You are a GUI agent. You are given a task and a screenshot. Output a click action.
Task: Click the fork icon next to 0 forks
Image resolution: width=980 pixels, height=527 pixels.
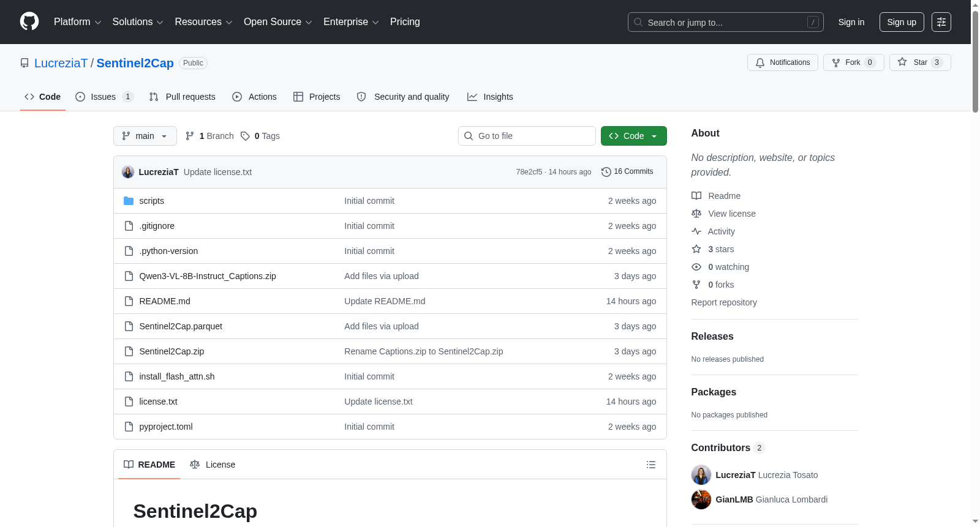tap(696, 285)
